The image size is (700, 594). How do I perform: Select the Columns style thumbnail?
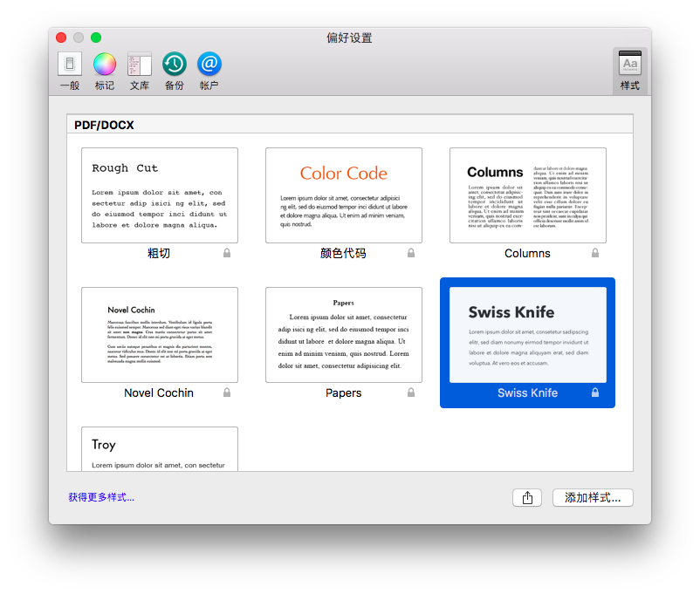(528, 195)
